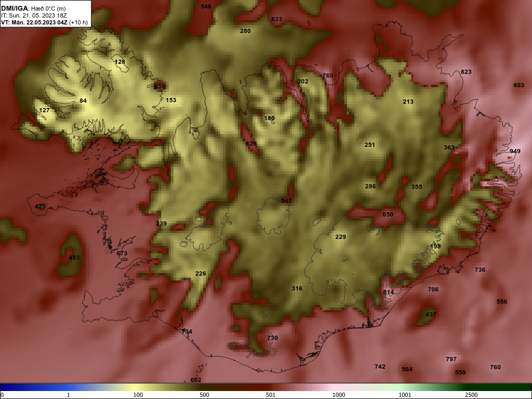Click the 823 label in the northeast

tap(466, 72)
